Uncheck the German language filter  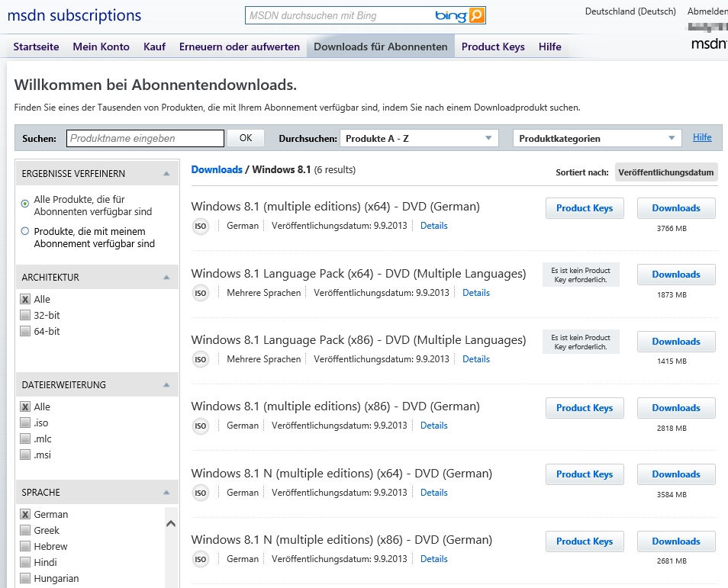point(25,515)
